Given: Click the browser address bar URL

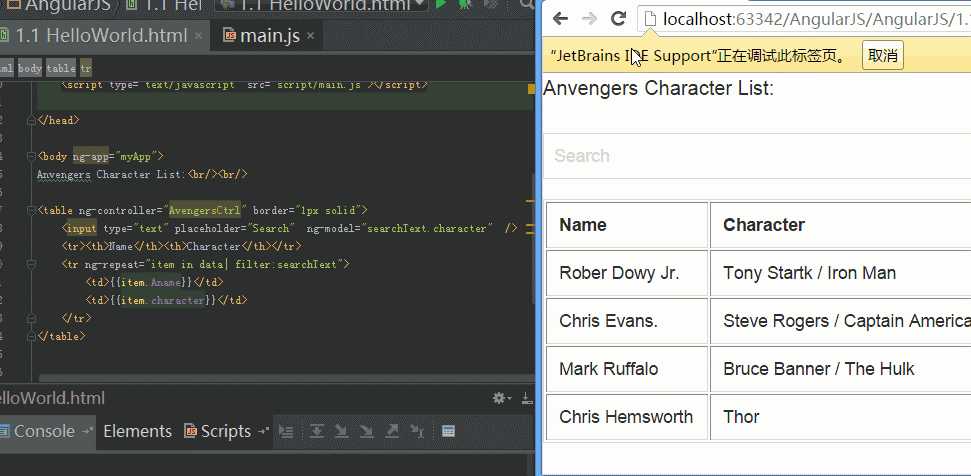Looking at the screenshot, I should [816, 19].
